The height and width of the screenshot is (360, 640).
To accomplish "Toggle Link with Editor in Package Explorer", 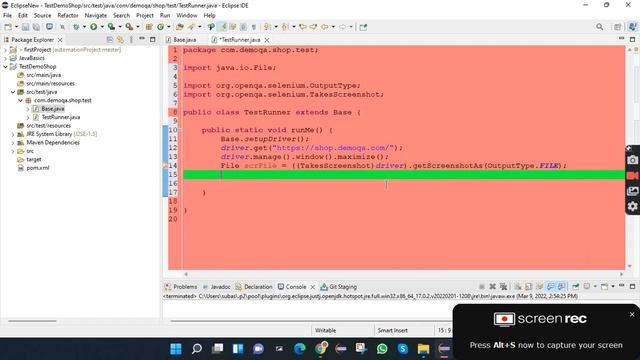I will tap(120, 40).
